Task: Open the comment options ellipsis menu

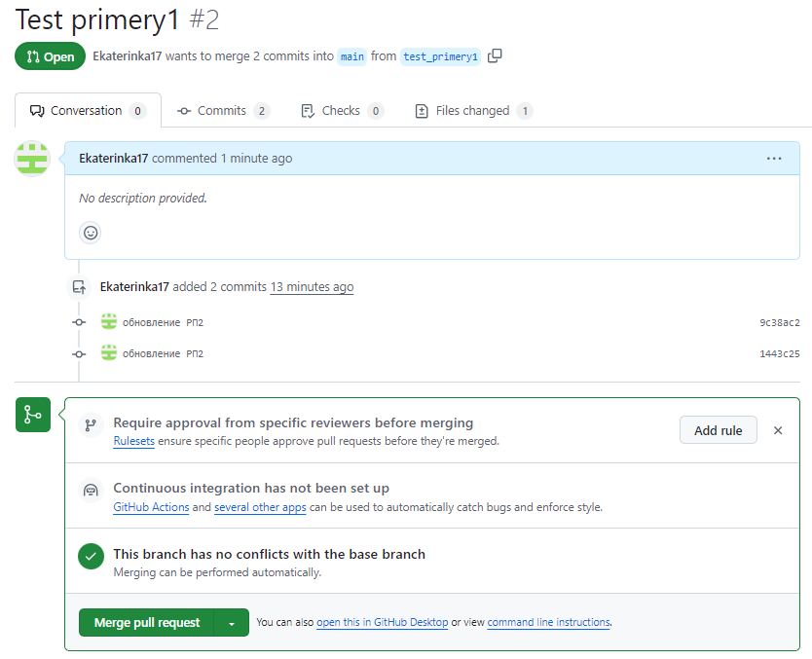Action: pos(774,159)
